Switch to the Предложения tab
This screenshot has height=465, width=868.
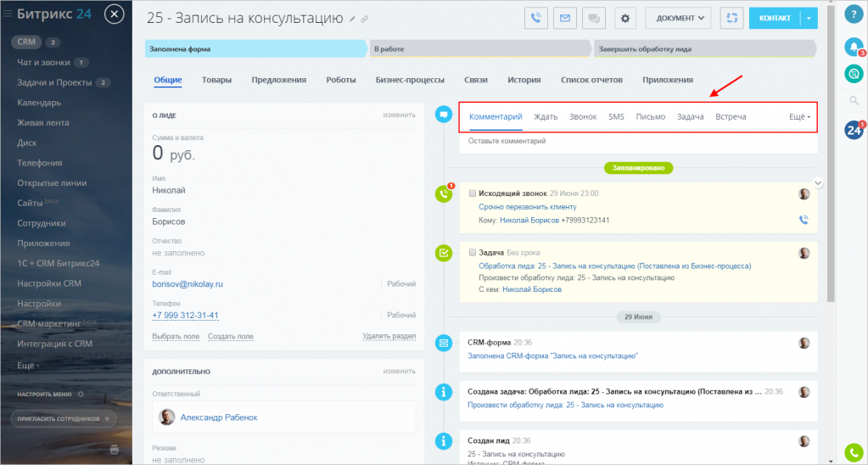278,80
